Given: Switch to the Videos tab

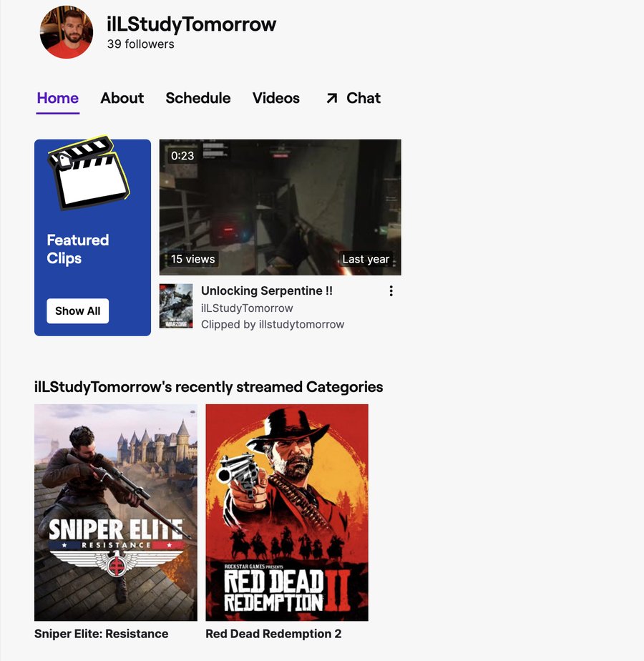Looking at the screenshot, I should click(275, 98).
